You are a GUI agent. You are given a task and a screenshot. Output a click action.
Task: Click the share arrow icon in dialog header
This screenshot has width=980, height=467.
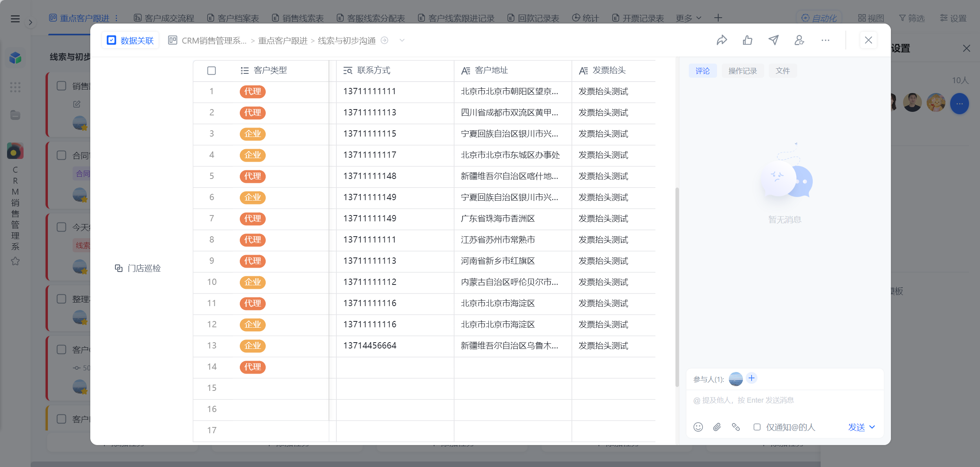(722, 40)
